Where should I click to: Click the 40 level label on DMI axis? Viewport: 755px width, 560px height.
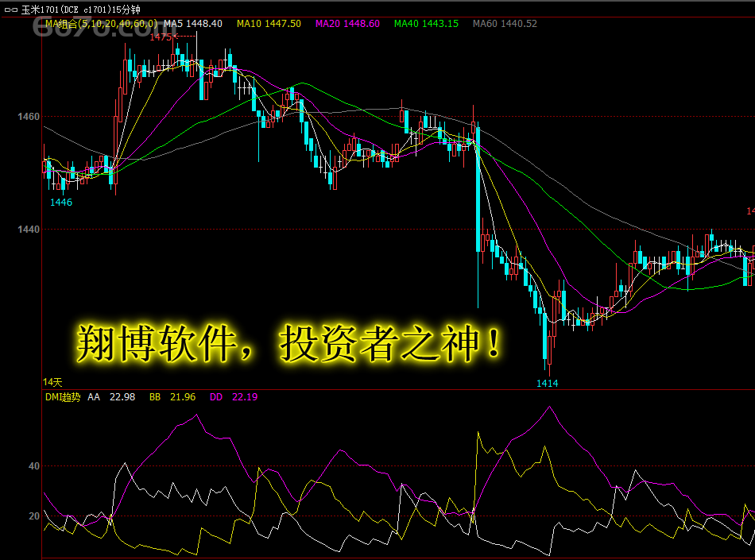[33, 466]
